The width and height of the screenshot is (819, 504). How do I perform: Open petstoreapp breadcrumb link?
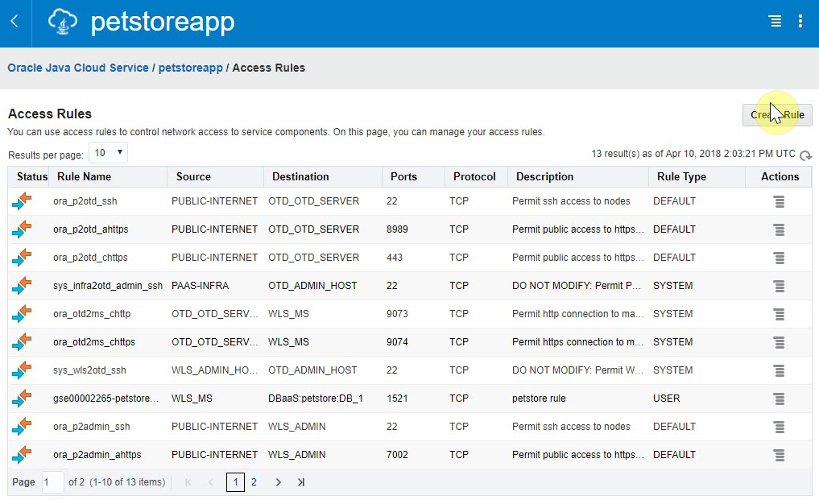click(x=191, y=68)
